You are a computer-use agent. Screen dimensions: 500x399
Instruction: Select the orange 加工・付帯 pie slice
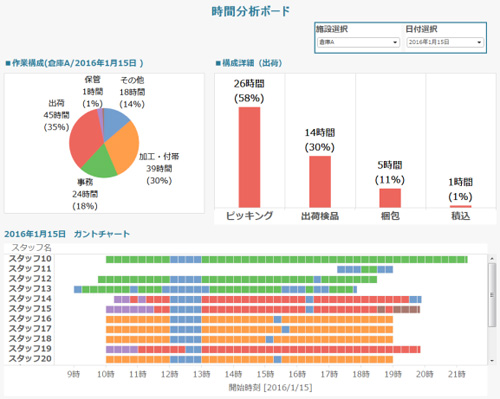coord(123,150)
